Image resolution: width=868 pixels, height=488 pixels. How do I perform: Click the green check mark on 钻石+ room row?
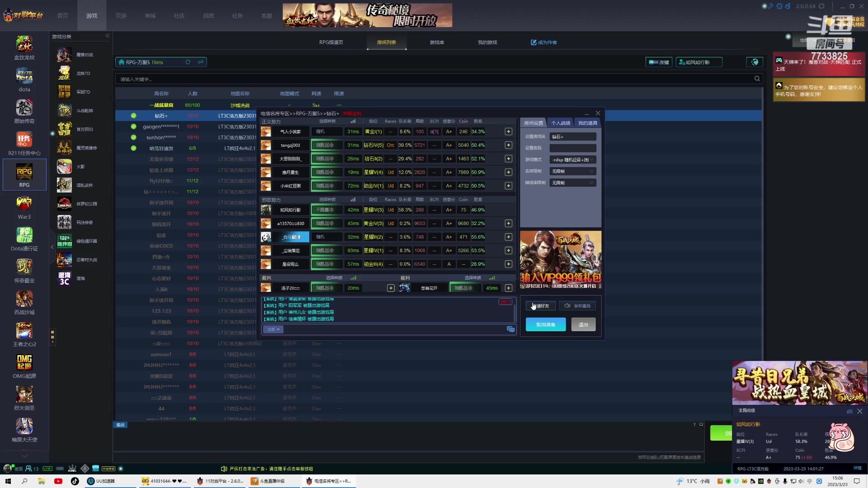pos(133,116)
